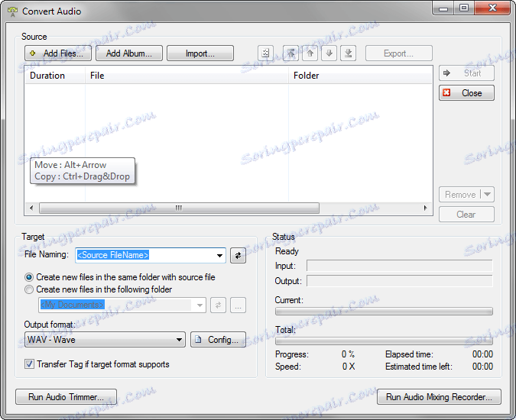Viewport: 516px width, 420px height.
Task: Sort by the Folder column header
Action: 360,76
